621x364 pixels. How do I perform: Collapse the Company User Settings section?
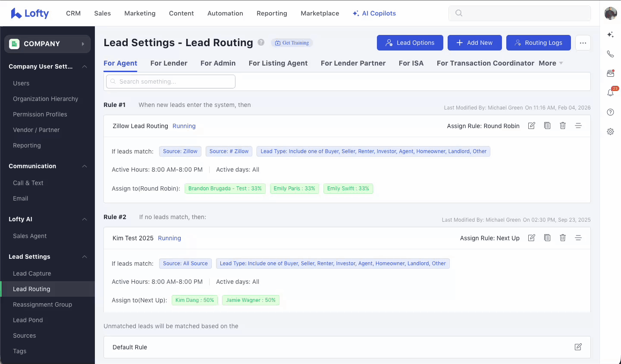coord(85,66)
